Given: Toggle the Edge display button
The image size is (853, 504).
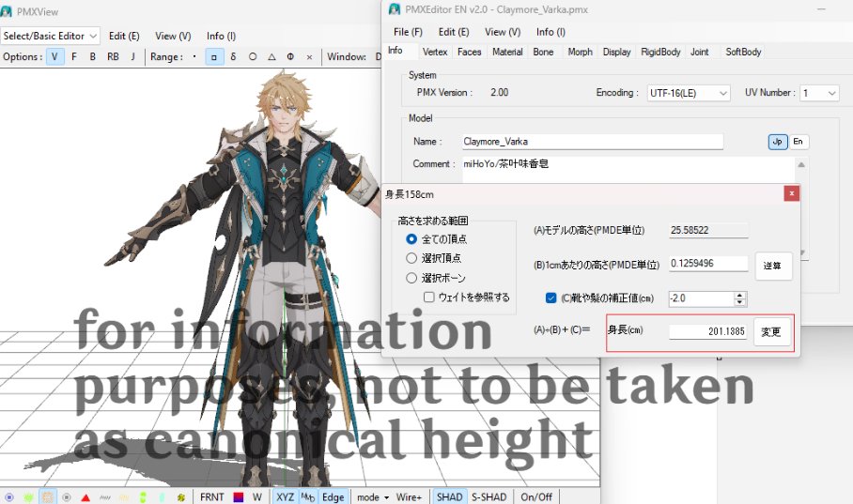Looking at the screenshot, I should tap(333, 496).
